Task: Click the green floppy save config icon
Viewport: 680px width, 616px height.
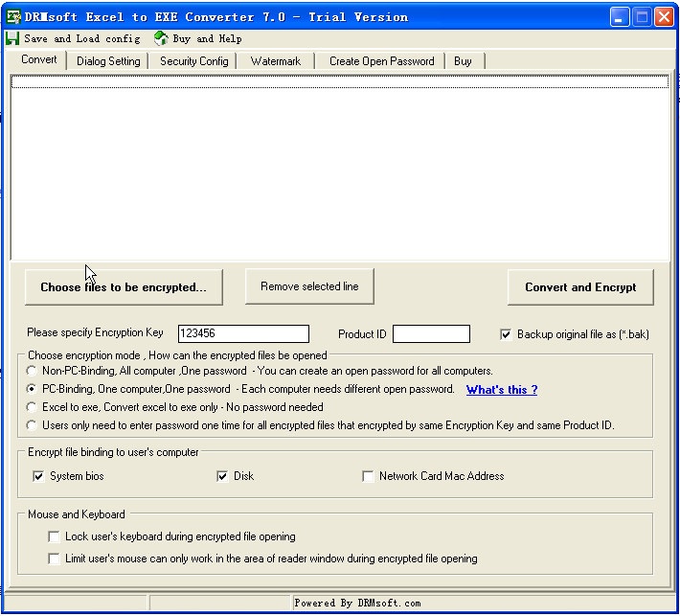Action: pos(12,38)
